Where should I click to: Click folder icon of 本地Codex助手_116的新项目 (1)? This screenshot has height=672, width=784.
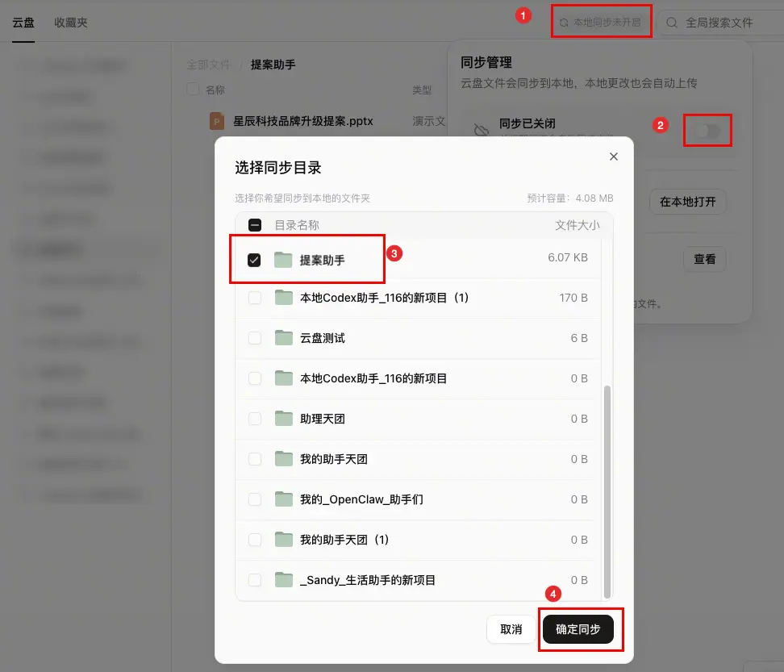click(x=283, y=297)
